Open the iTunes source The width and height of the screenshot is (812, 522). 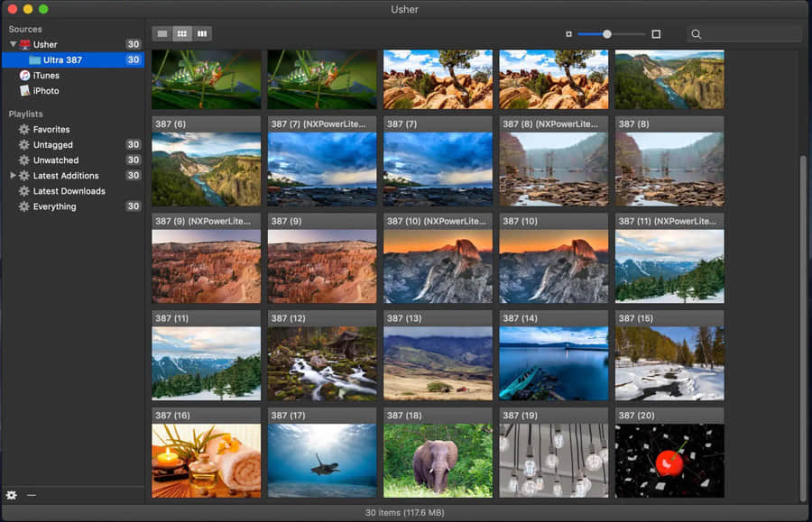tap(46, 76)
